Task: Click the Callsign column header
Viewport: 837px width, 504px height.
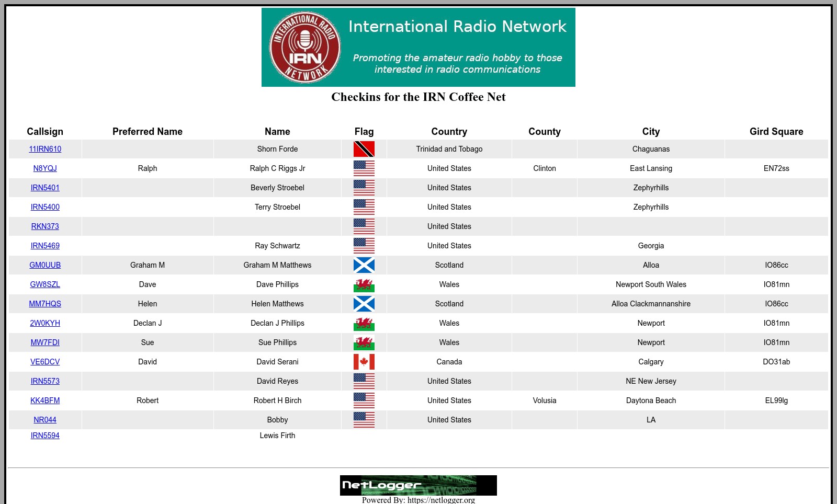Action: point(45,132)
